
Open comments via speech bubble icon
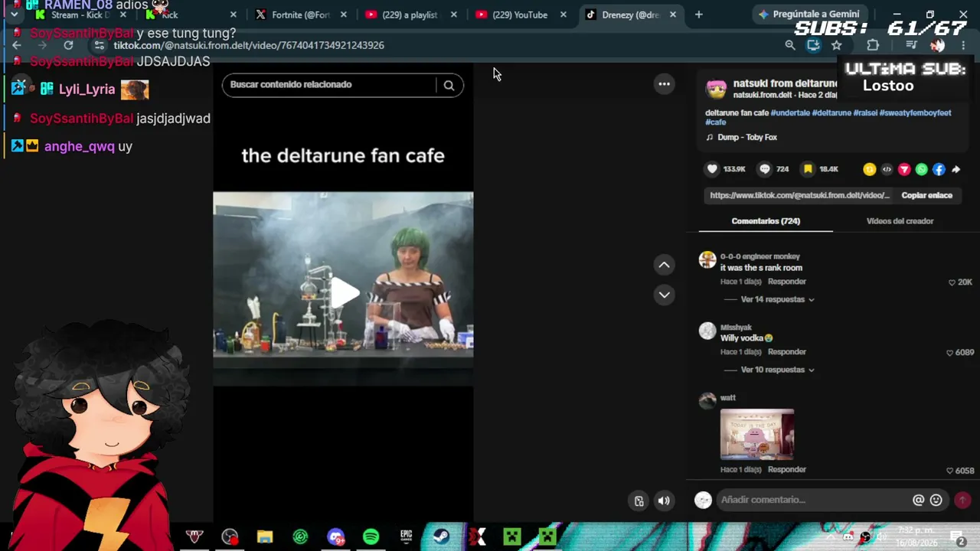[x=764, y=169]
